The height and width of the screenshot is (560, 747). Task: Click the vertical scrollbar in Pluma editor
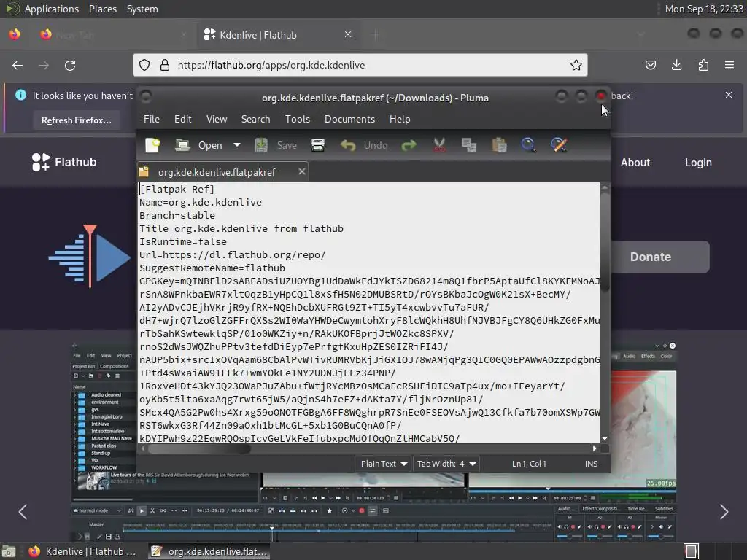coord(605,242)
